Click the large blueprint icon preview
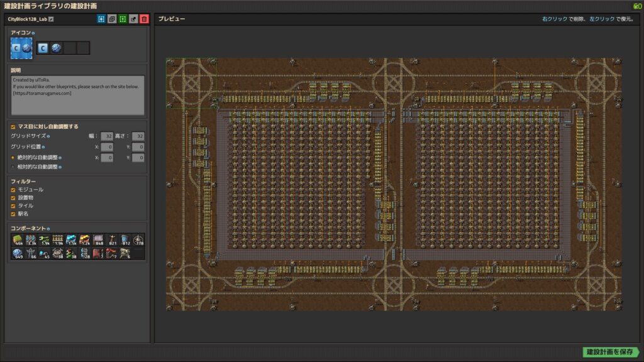The width and height of the screenshot is (644, 362). (21, 48)
